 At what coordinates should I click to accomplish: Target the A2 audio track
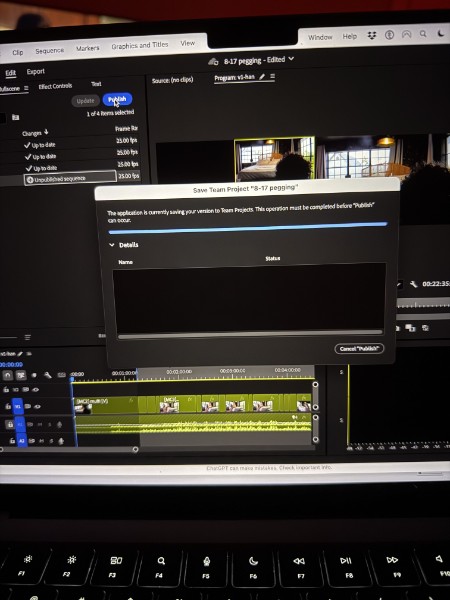[22, 441]
